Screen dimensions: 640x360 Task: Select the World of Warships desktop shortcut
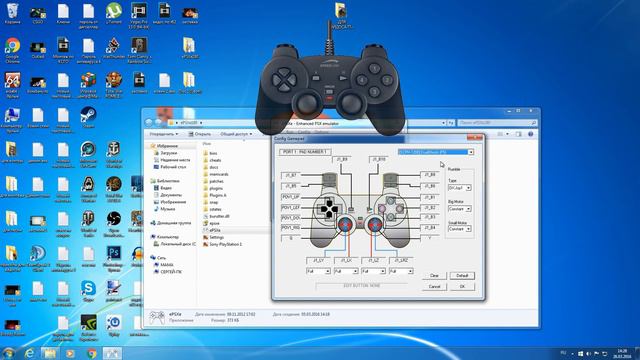point(114,155)
